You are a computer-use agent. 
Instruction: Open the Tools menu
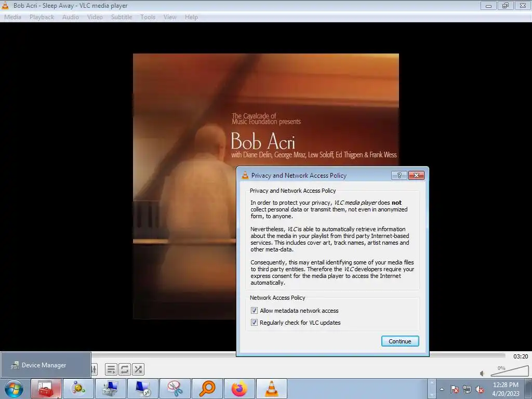148,17
